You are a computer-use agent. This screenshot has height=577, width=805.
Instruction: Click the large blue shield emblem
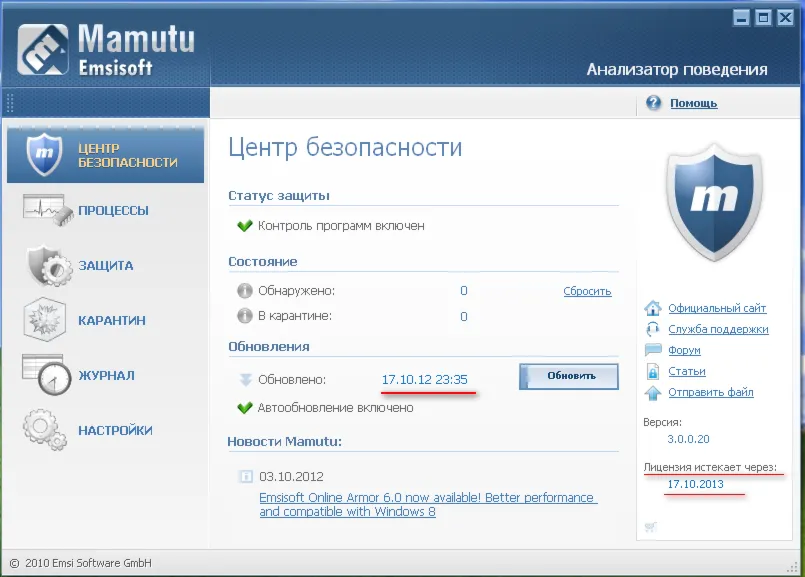(x=714, y=201)
